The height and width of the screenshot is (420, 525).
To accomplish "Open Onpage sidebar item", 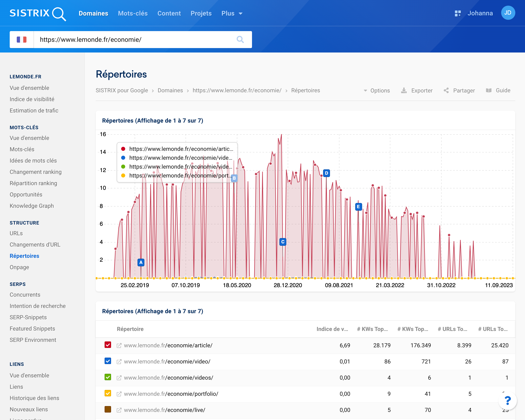I will click(x=19, y=267).
